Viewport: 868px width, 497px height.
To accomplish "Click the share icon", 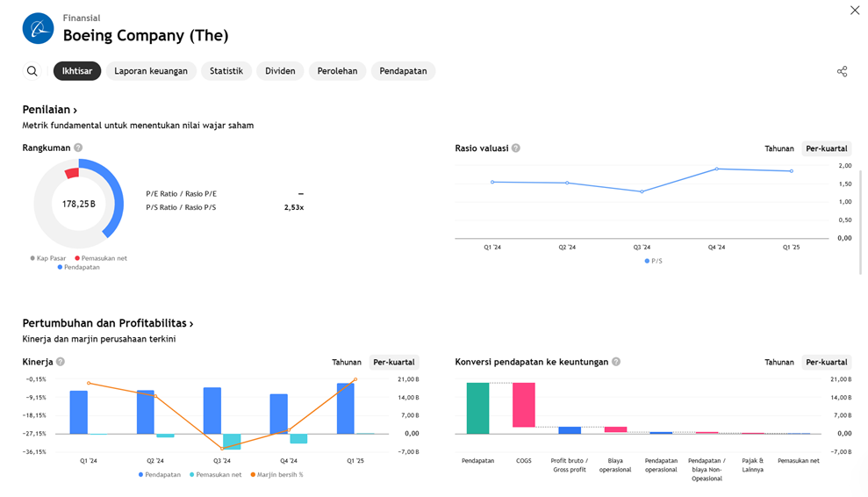I will pyautogui.click(x=842, y=71).
